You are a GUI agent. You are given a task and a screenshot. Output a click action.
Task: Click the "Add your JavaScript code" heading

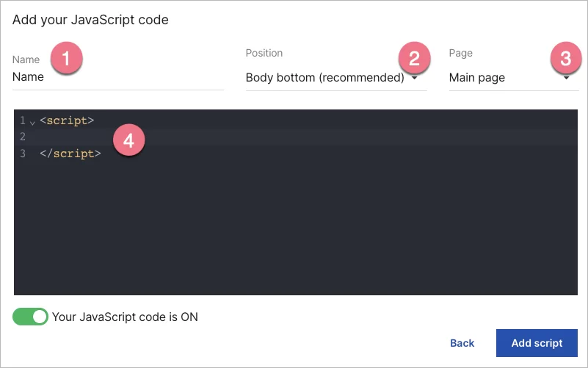90,20
